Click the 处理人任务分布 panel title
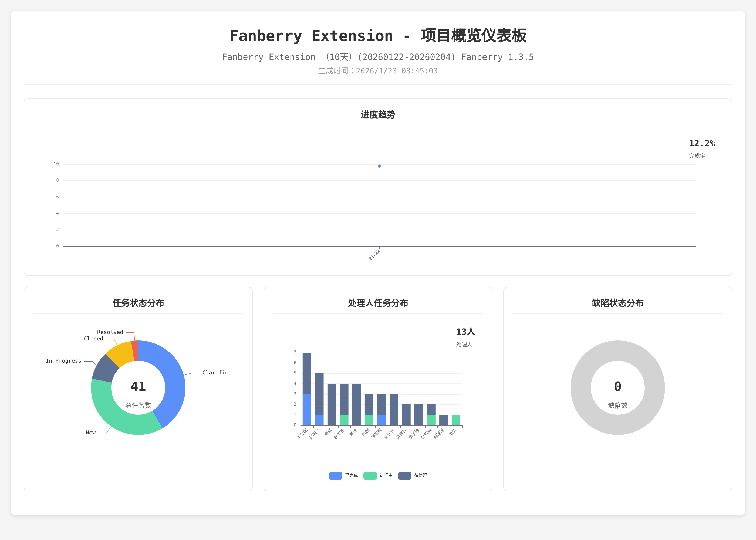Image resolution: width=756 pixels, height=540 pixels. click(x=378, y=303)
